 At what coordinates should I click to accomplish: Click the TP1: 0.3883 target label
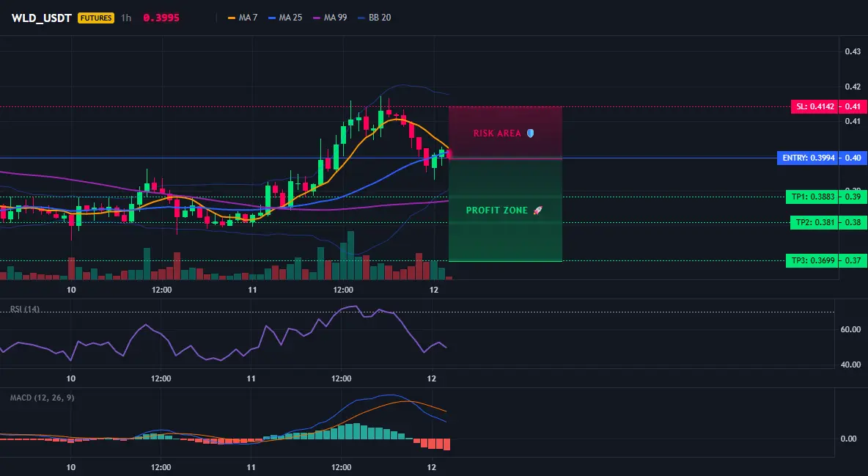coord(812,197)
